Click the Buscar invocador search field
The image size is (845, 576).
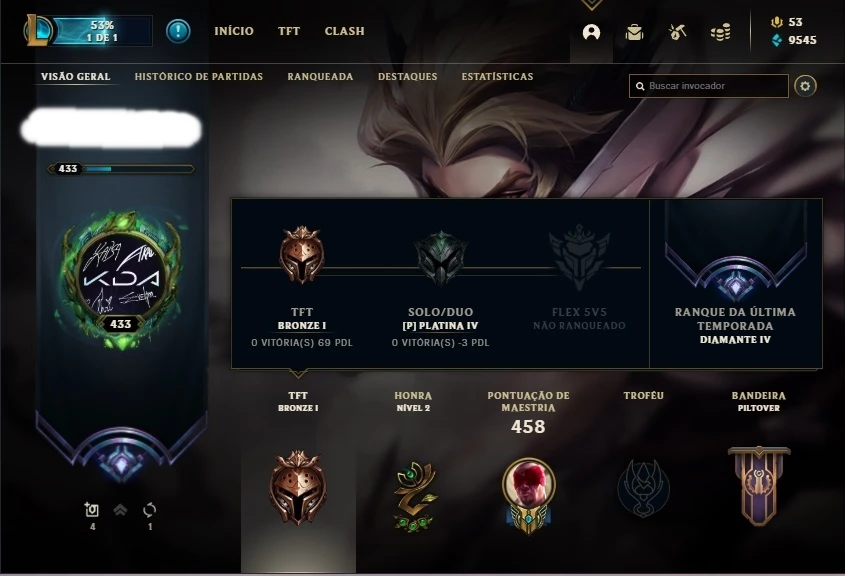[x=709, y=86]
